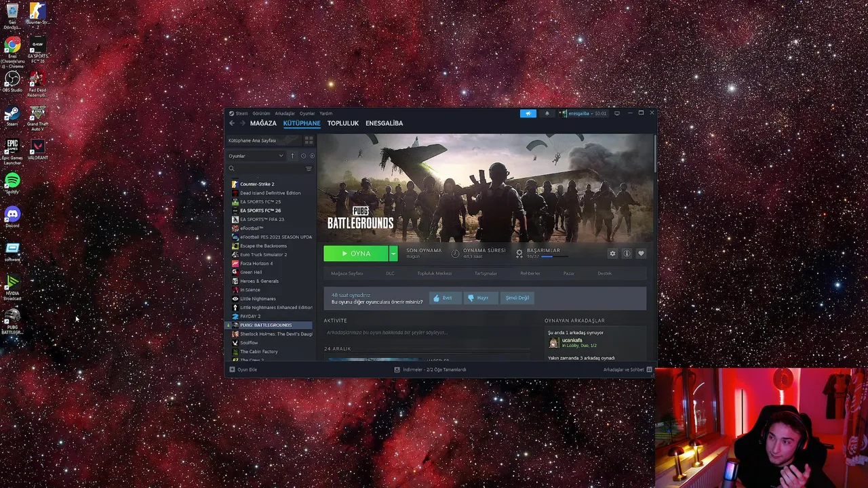Screen dimensions: 868x488
Task: Open the Yardım menu
Action: click(x=326, y=113)
